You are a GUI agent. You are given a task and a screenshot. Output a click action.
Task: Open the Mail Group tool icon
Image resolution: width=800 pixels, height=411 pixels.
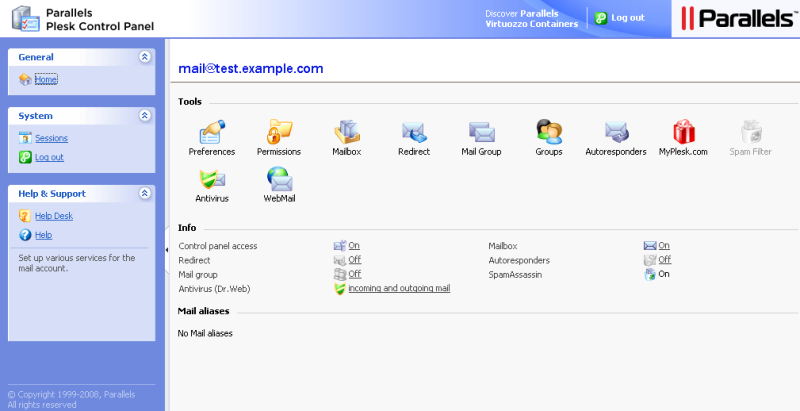tap(482, 132)
